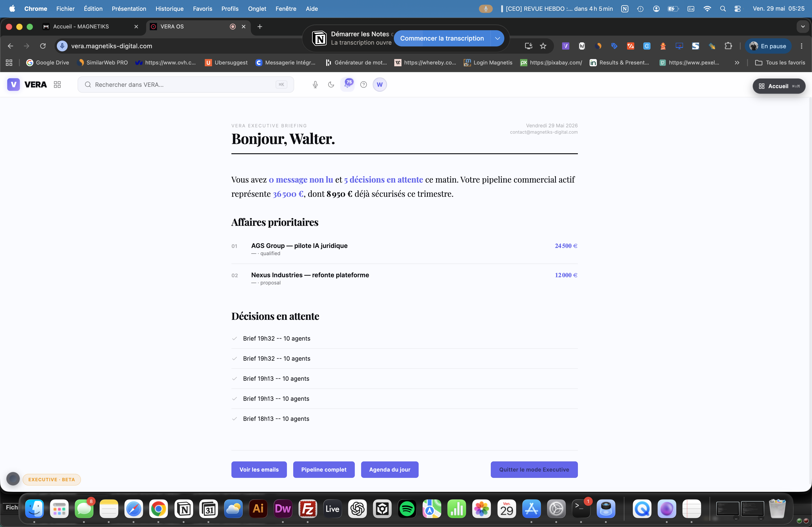
Task: Open the W user avatar menu
Action: tap(380, 85)
